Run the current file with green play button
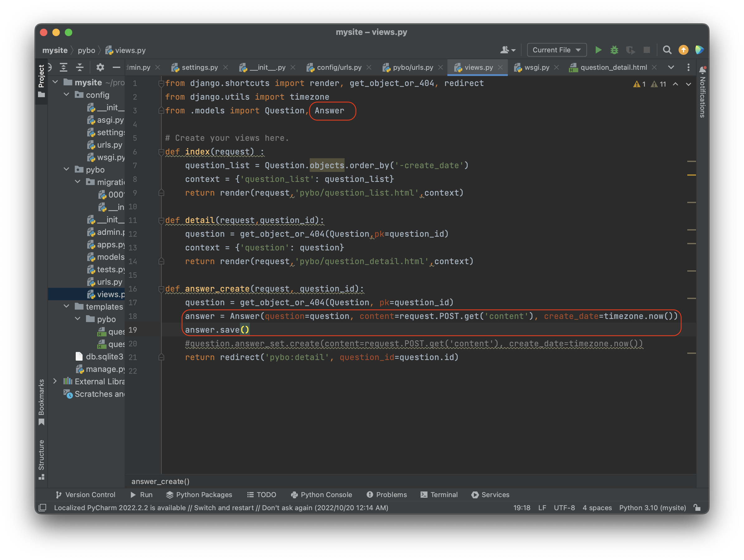Image resolution: width=744 pixels, height=560 pixels. click(x=598, y=50)
